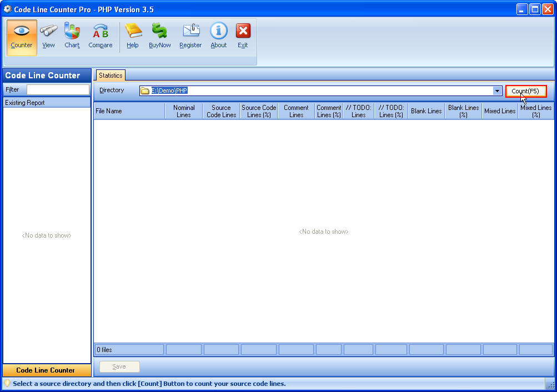Click the lightbulb hint icon in status bar
557x392 pixels.
tap(7, 383)
